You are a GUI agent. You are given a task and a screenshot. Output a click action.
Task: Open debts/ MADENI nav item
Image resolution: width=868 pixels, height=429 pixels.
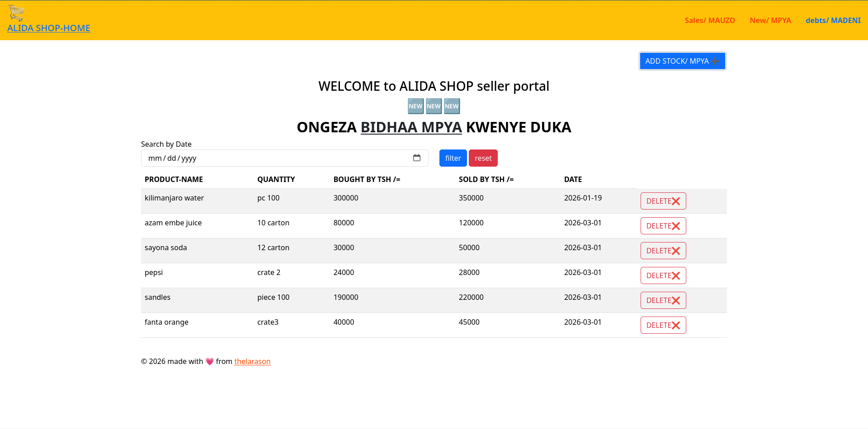point(833,20)
